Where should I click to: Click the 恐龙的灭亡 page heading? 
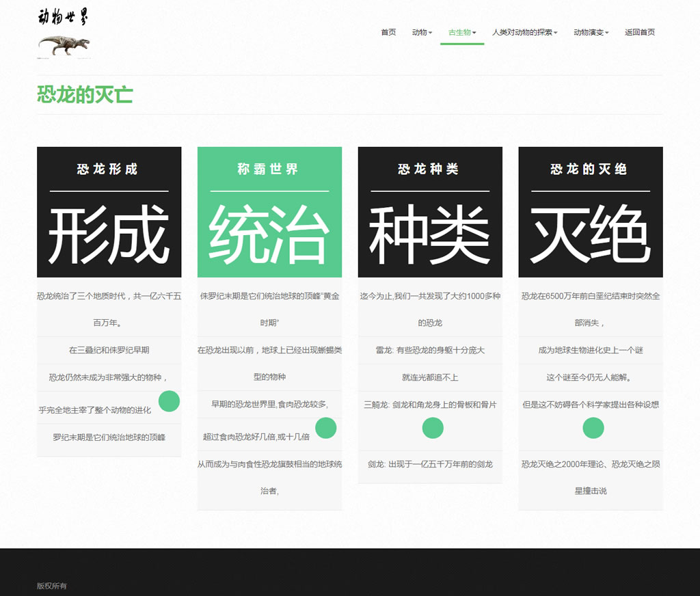pyautogui.click(x=85, y=95)
